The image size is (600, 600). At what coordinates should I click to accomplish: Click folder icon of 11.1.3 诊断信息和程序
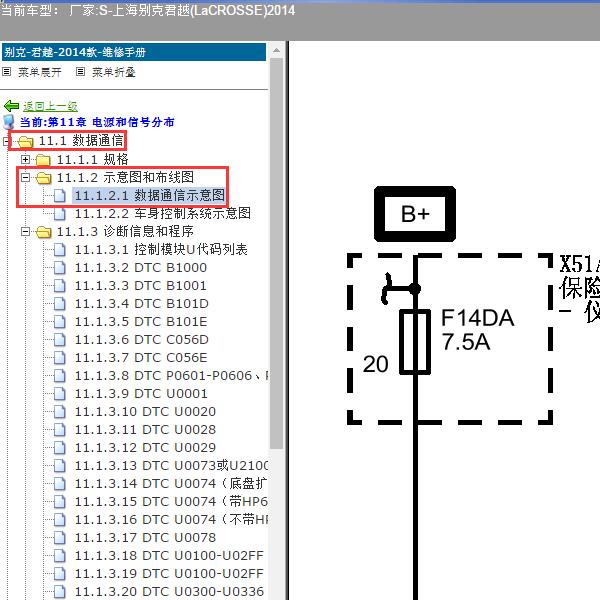44,232
